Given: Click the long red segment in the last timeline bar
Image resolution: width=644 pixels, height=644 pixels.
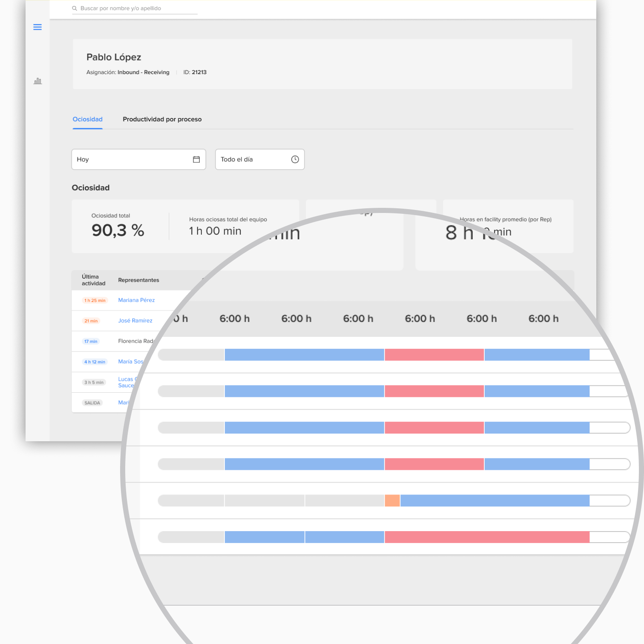Looking at the screenshot, I should pos(487,537).
